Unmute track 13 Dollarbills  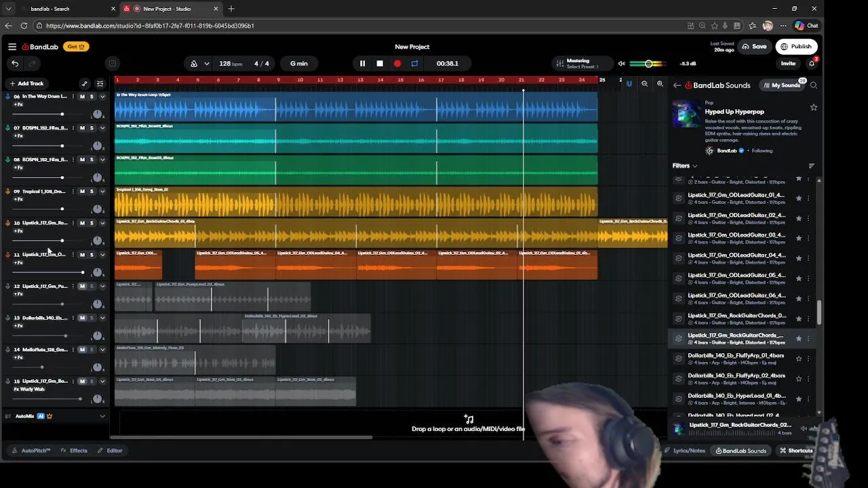pos(83,318)
